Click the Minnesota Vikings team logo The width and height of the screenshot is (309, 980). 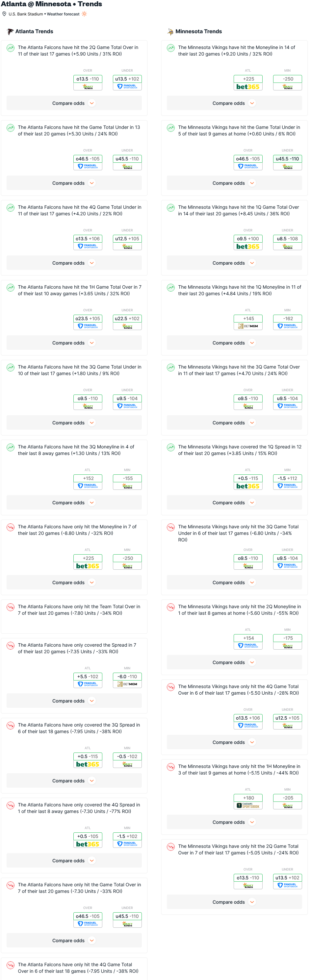click(170, 32)
